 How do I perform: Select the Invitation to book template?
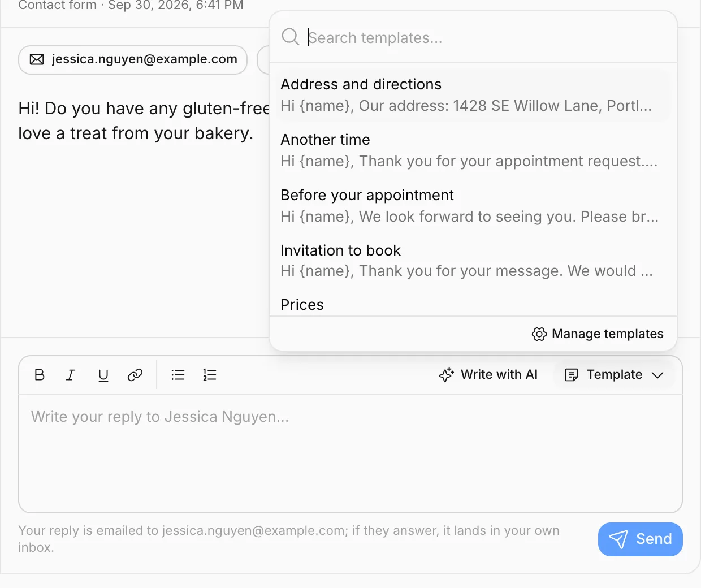coord(473,261)
